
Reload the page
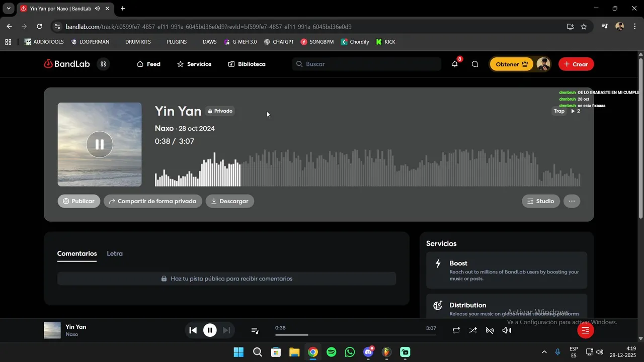click(39, 27)
